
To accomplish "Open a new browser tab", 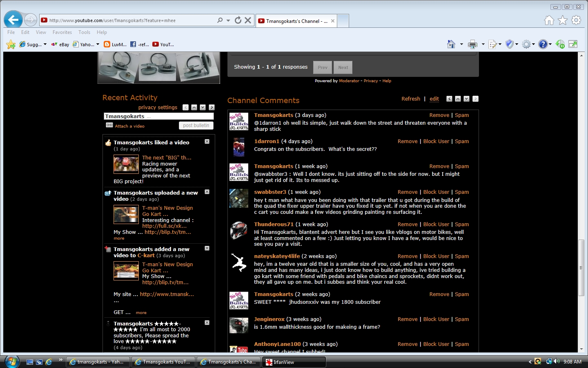I will click(343, 21).
